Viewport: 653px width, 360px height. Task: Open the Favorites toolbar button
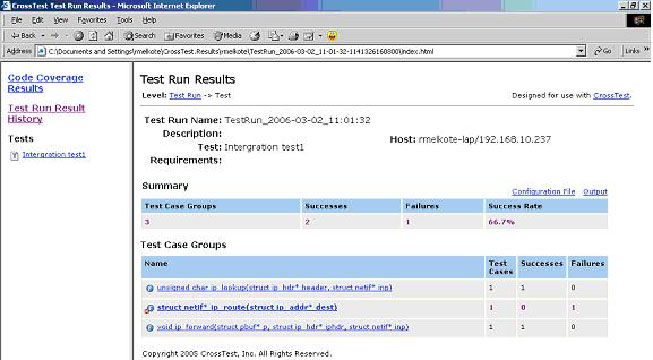[184, 36]
